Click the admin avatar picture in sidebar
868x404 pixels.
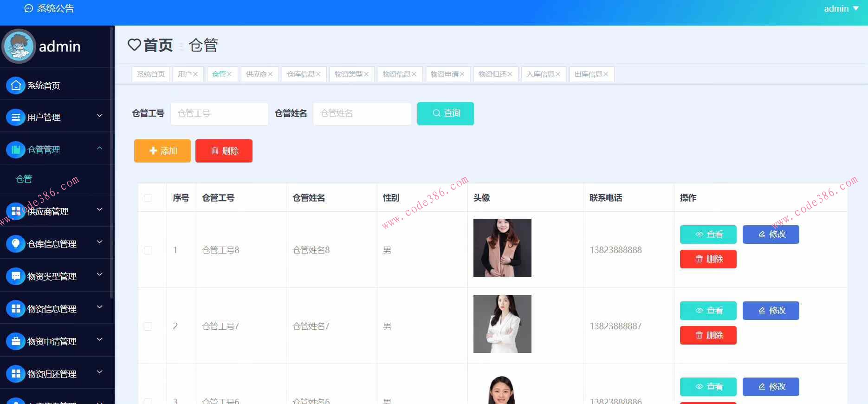click(19, 46)
